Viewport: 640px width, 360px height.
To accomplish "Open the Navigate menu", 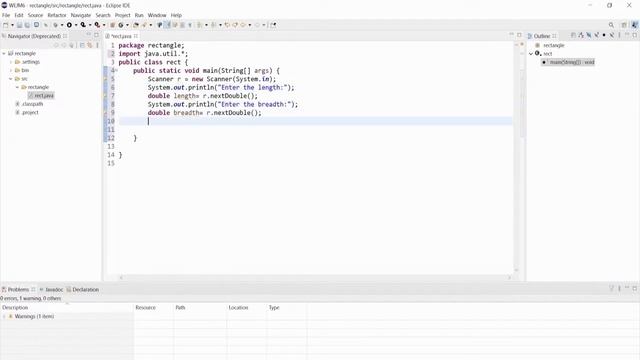I will [x=81, y=15].
